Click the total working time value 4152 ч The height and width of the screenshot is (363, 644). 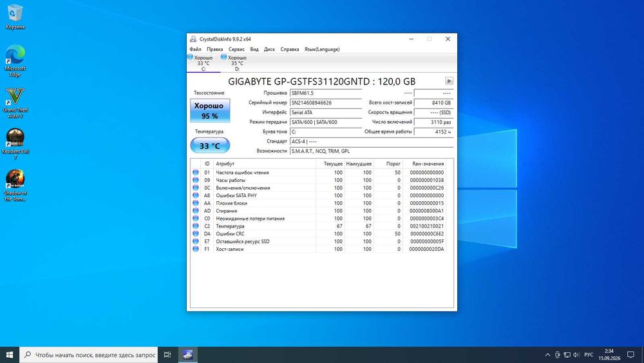tap(433, 132)
